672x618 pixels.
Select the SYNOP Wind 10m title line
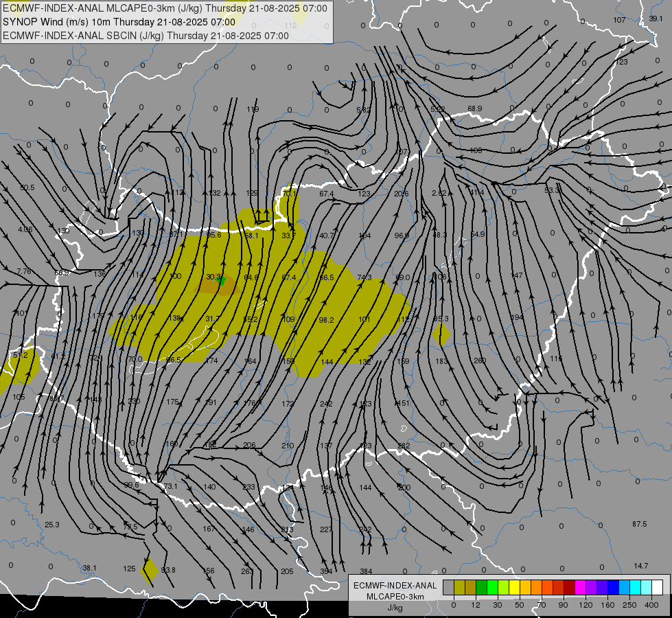pyautogui.click(x=119, y=22)
